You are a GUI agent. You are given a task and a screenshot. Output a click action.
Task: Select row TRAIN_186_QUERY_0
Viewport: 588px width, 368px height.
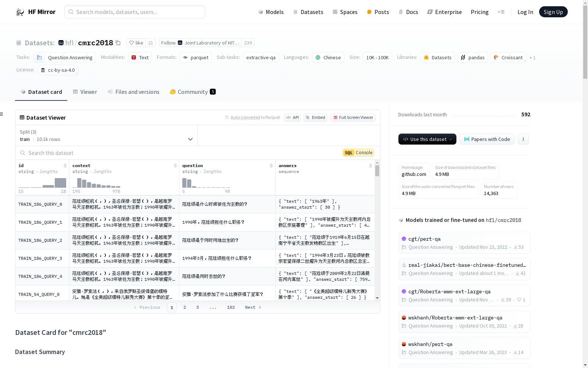pyautogui.click(x=195, y=204)
